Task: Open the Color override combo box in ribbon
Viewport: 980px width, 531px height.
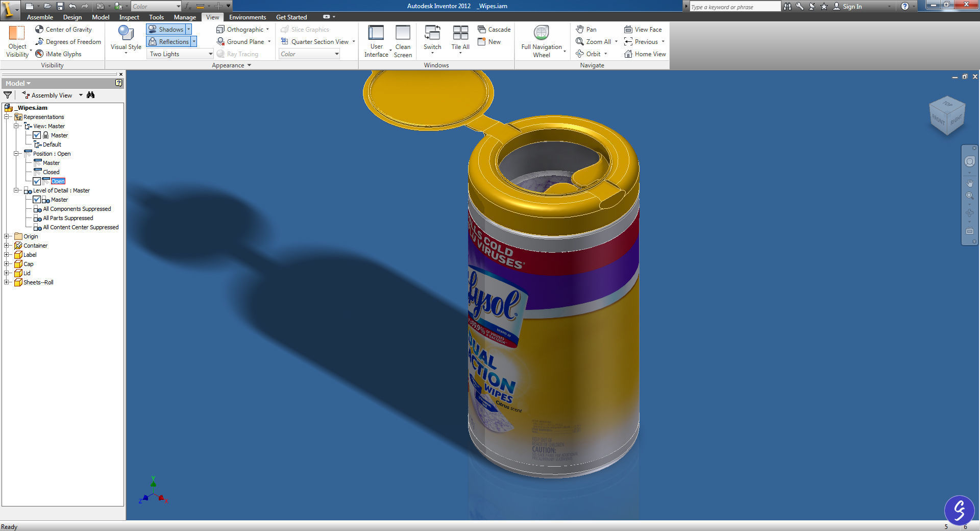Action: point(309,54)
